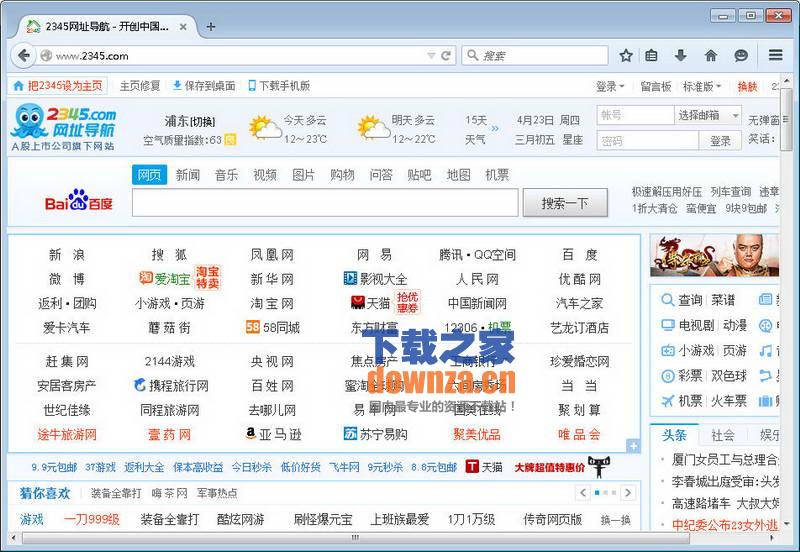Click the Baidu search text box
The image size is (800, 552).
pyautogui.click(x=325, y=203)
